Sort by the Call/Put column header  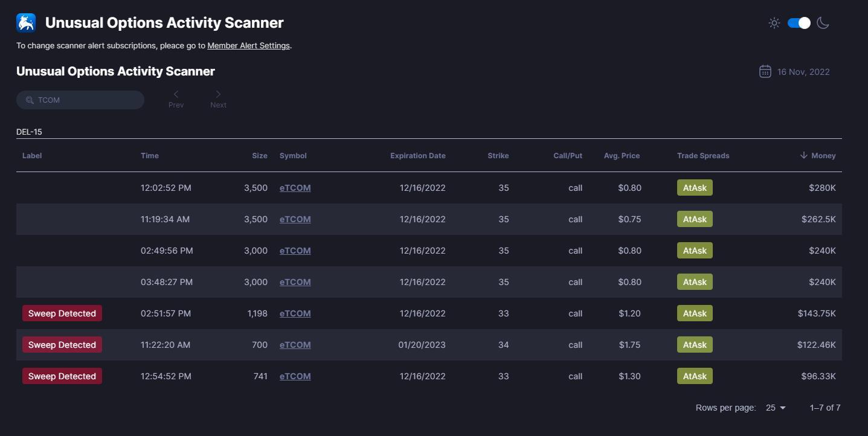[568, 156]
